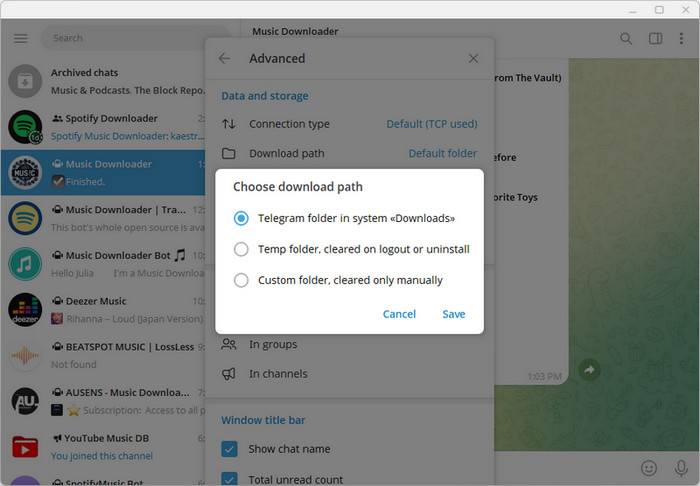
Task: Go back from Advanced settings
Action: [x=224, y=58]
